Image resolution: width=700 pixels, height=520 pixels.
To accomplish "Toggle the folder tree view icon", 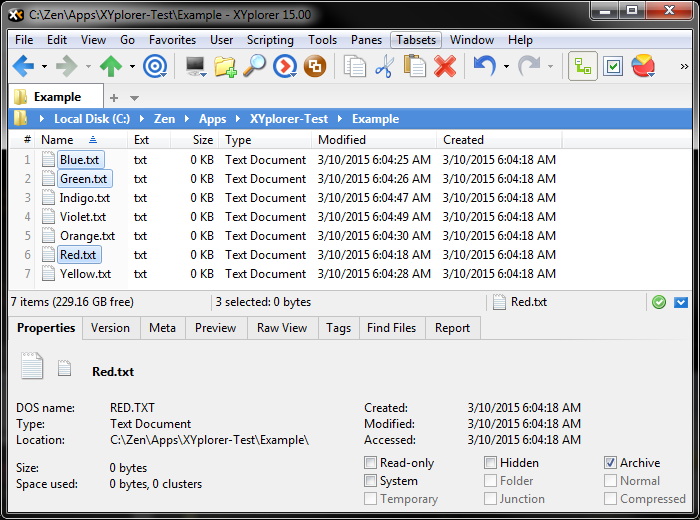I will point(583,67).
